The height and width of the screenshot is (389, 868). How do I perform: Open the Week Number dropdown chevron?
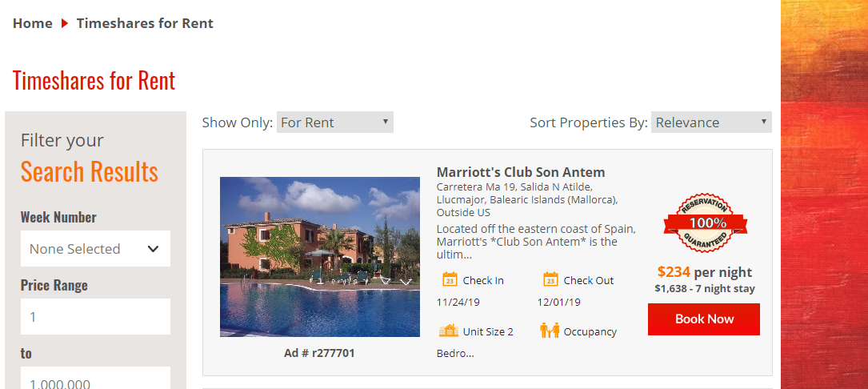point(154,249)
